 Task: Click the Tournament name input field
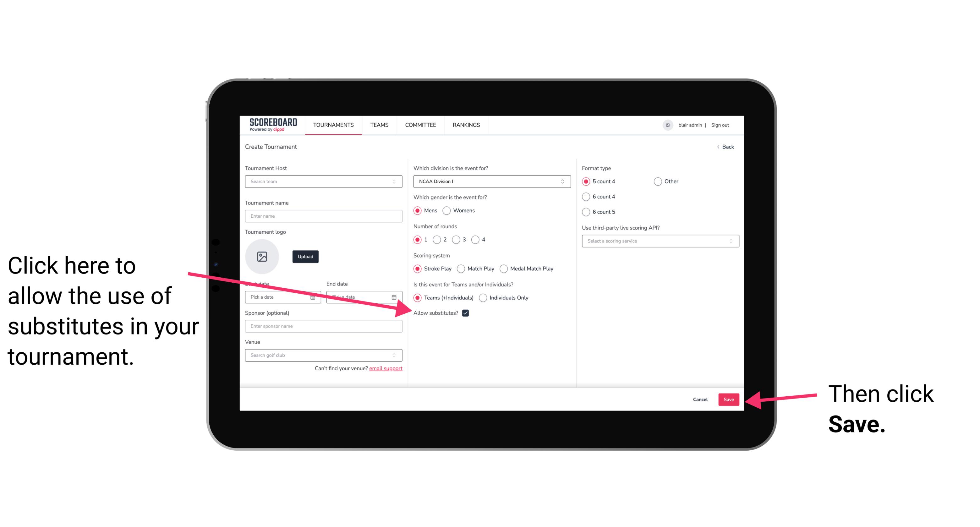tap(323, 216)
